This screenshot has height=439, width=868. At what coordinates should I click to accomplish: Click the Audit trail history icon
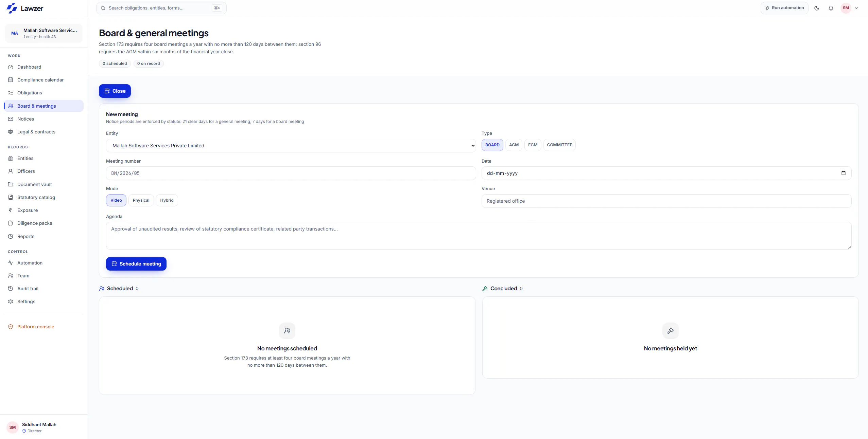(x=11, y=289)
